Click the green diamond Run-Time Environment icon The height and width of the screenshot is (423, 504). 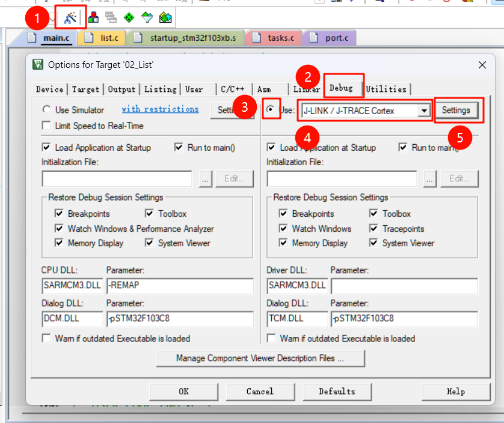129,17
